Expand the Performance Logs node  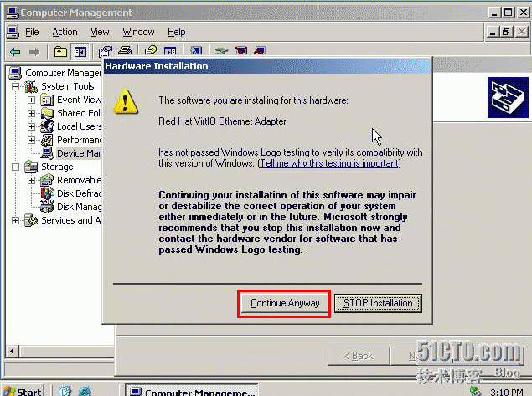[31, 140]
